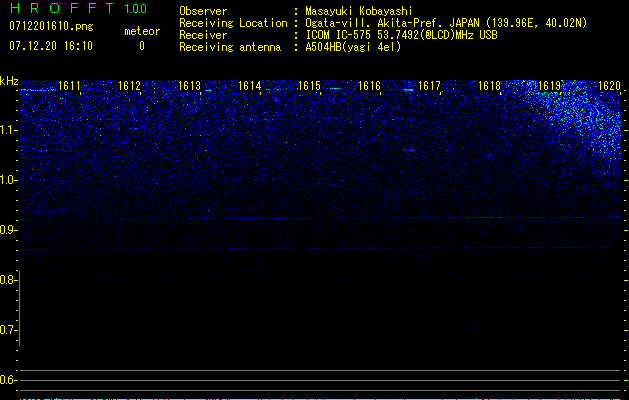
Task: Click the Observer field label
Action: [203, 11]
